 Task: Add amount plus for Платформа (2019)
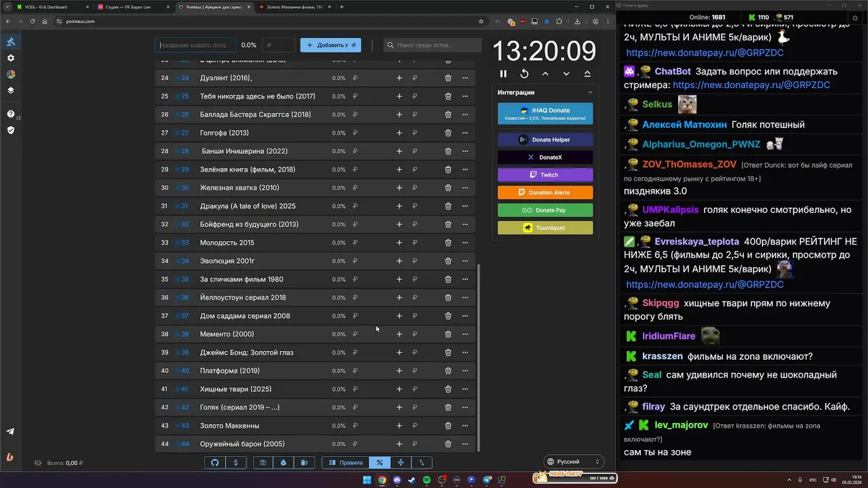pos(399,371)
